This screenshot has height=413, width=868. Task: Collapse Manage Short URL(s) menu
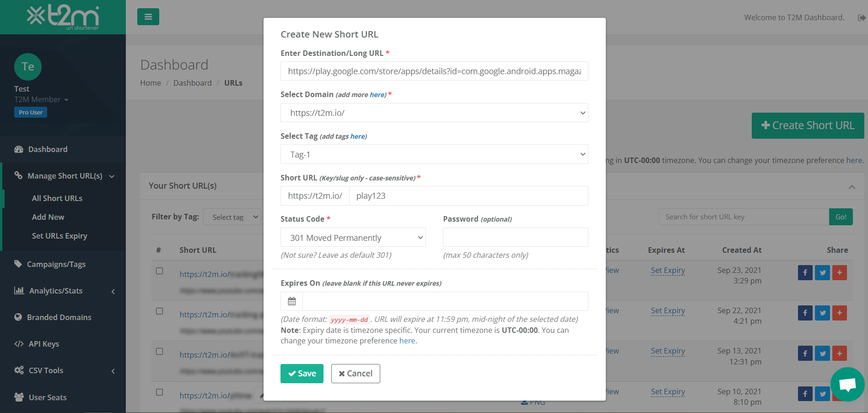tap(64, 176)
